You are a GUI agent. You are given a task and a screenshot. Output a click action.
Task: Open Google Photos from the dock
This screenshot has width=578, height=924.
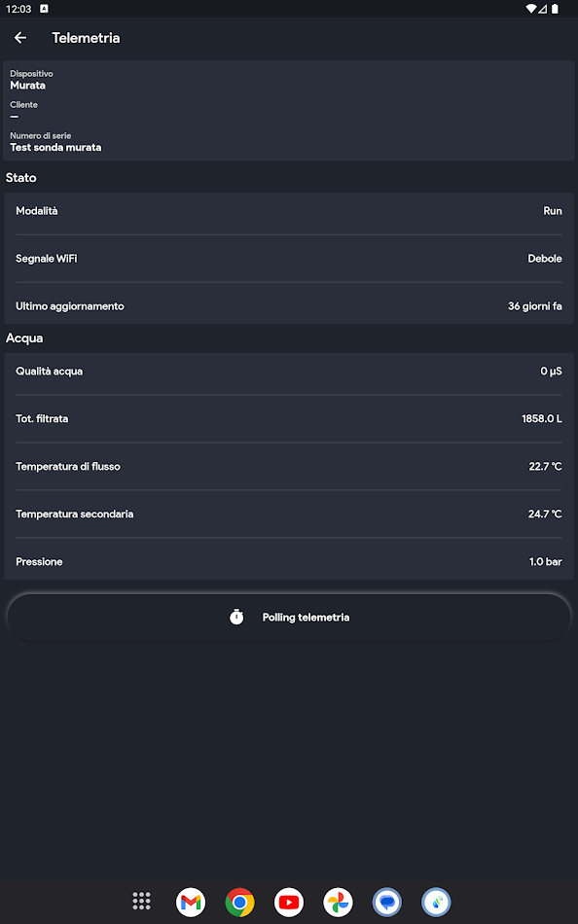click(x=338, y=902)
